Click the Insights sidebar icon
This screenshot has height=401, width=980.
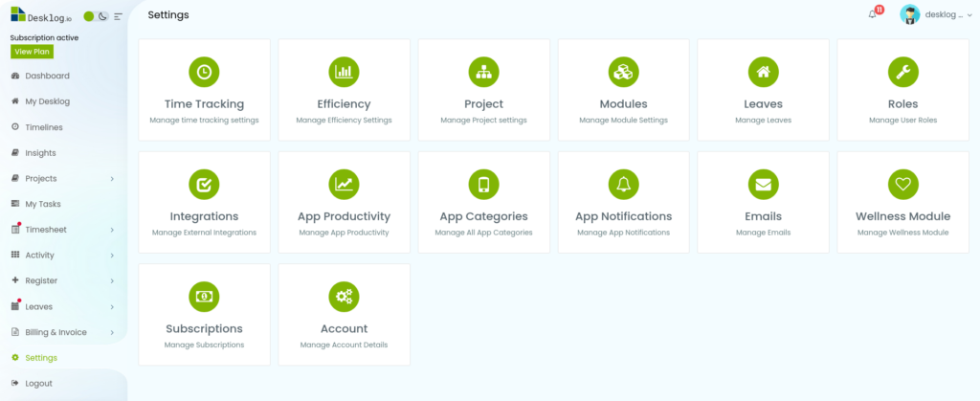coord(15,152)
